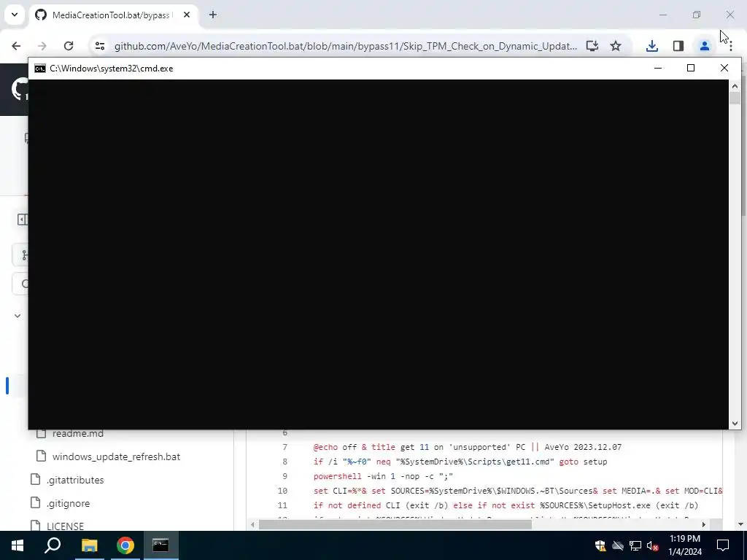Screen dimensions: 747x560
Task: Select the MediaCreationTool.bat GitHub tab
Action: (112, 15)
